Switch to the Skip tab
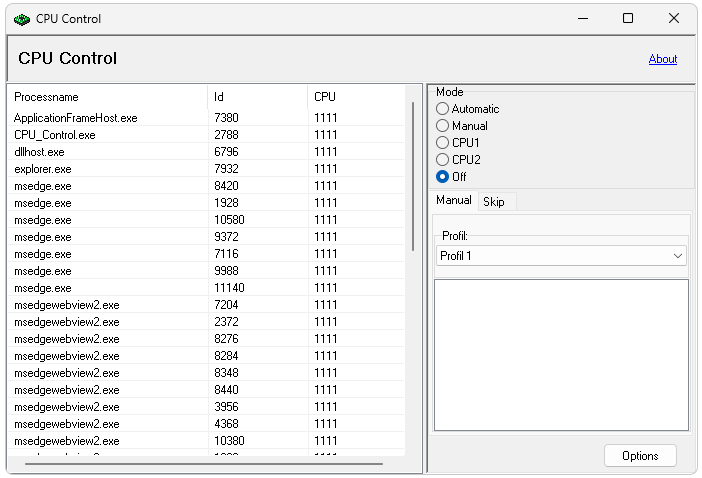Screen dimensions: 702x478 click(494, 202)
